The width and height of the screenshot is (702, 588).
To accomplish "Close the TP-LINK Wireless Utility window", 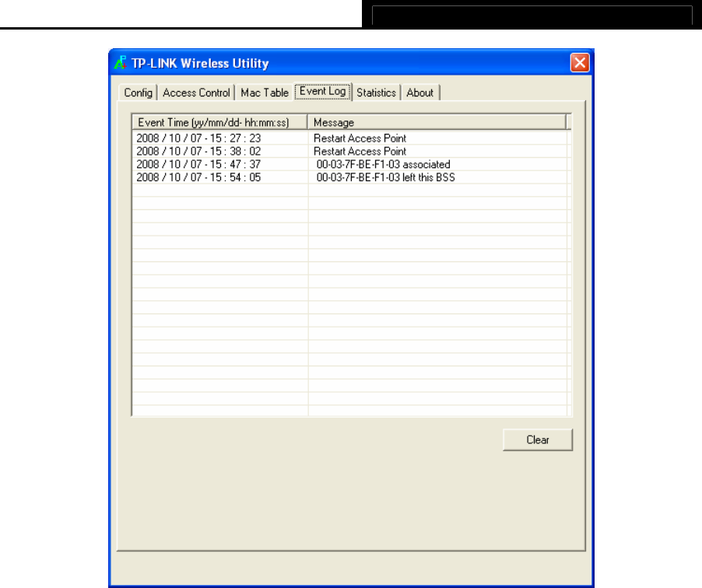I will pyautogui.click(x=580, y=63).
